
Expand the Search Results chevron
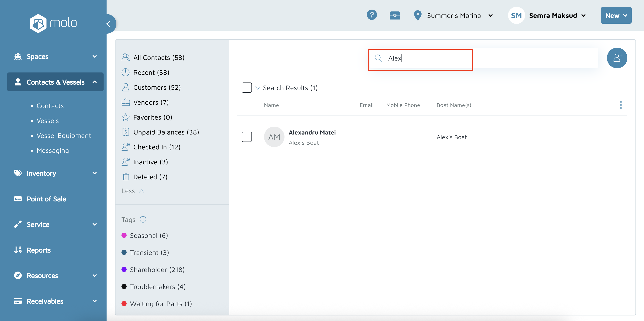(257, 88)
